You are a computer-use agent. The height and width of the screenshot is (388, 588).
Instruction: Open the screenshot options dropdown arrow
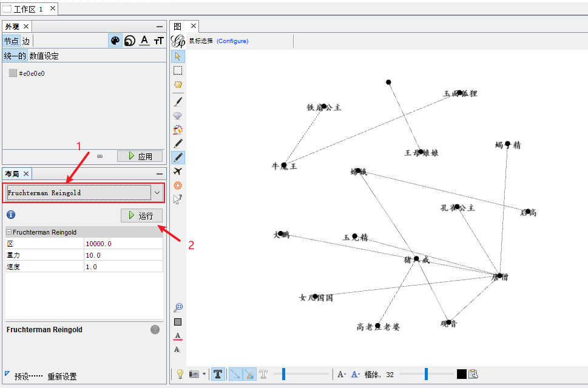(x=204, y=374)
